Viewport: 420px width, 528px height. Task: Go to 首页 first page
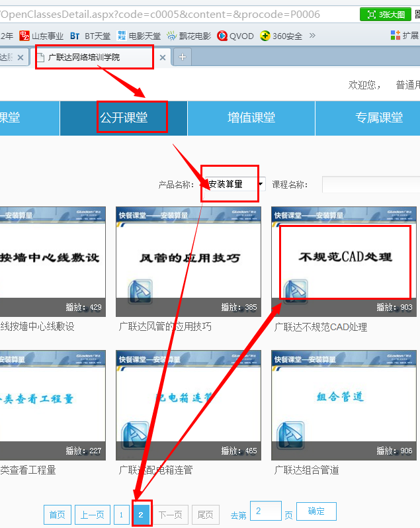pos(57,515)
